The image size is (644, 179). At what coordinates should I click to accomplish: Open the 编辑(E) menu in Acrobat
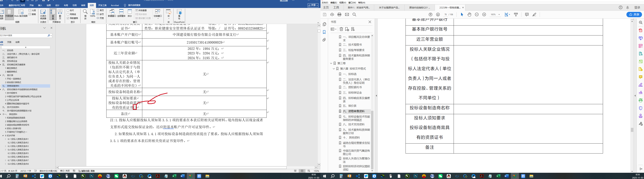point(333,3)
